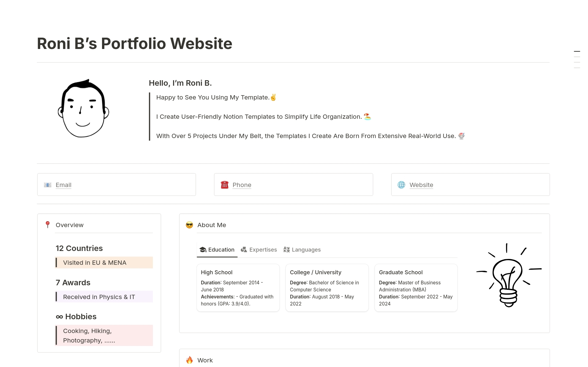Click the sunglasses emoji beside About Me
The image size is (588, 367).
click(x=190, y=225)
